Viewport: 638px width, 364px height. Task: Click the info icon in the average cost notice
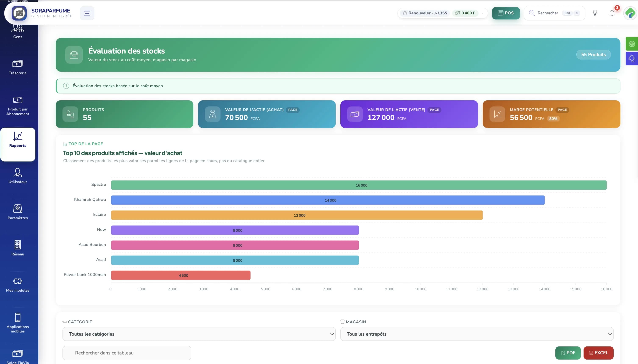pyautogui.click(x=66, y=86)
